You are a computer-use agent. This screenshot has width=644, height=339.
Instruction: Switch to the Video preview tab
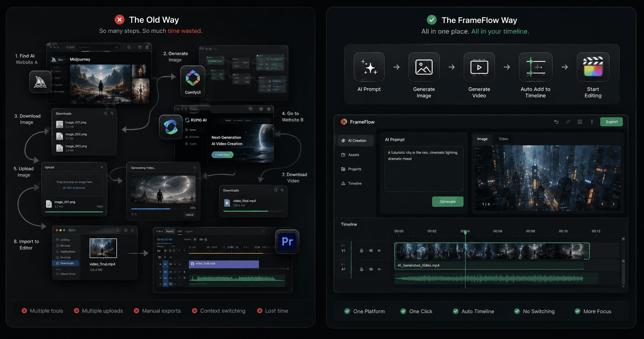coord(503,139)
